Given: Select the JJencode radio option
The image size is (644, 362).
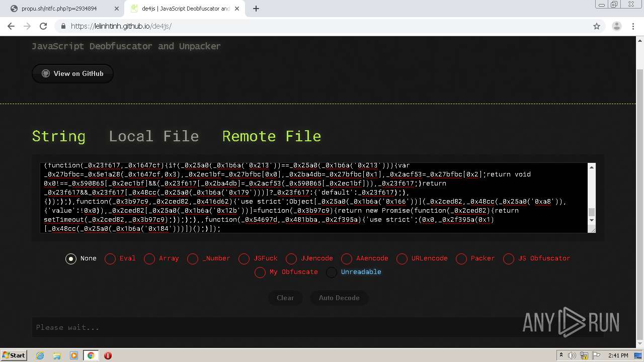Looking at the screenshot, I should click(x=291, y=258).
